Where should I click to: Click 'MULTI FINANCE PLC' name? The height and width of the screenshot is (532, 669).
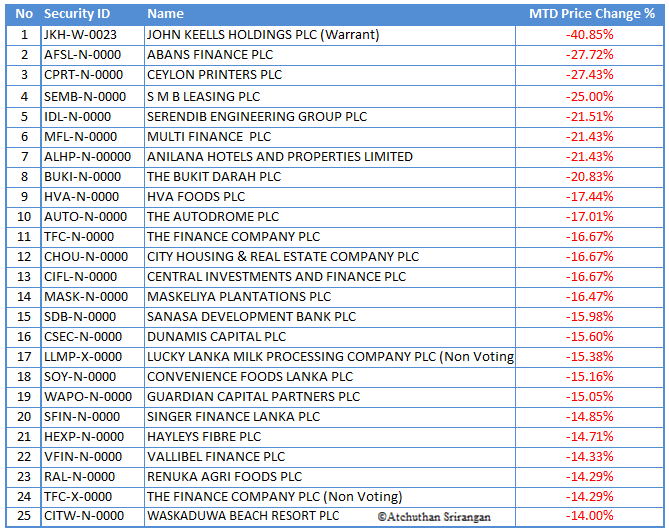point(209,137)
